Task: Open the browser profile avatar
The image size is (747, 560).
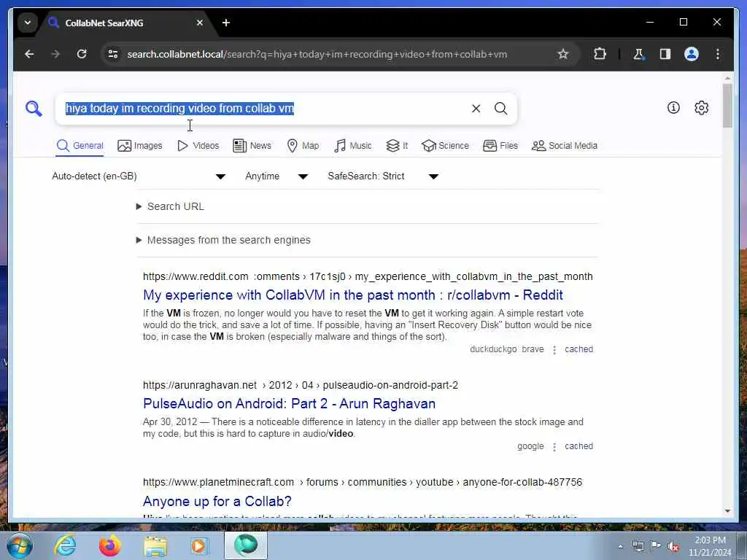Action: click(692, 54)
